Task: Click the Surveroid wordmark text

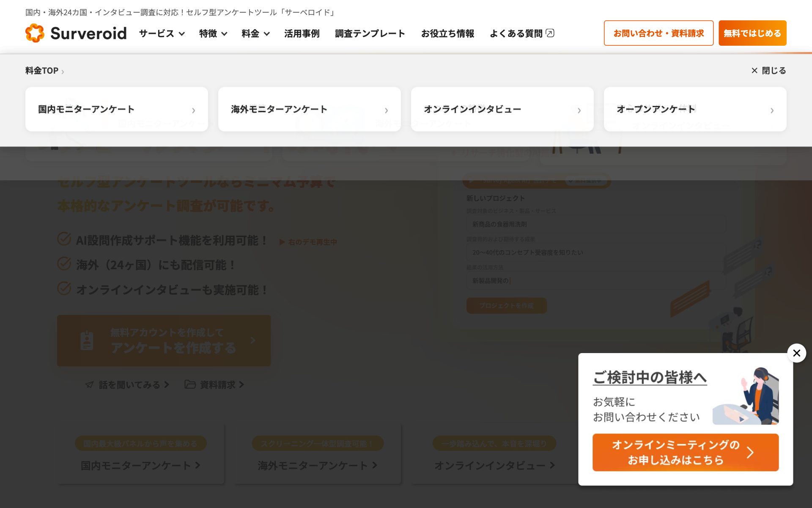Action: click(88, 33)
